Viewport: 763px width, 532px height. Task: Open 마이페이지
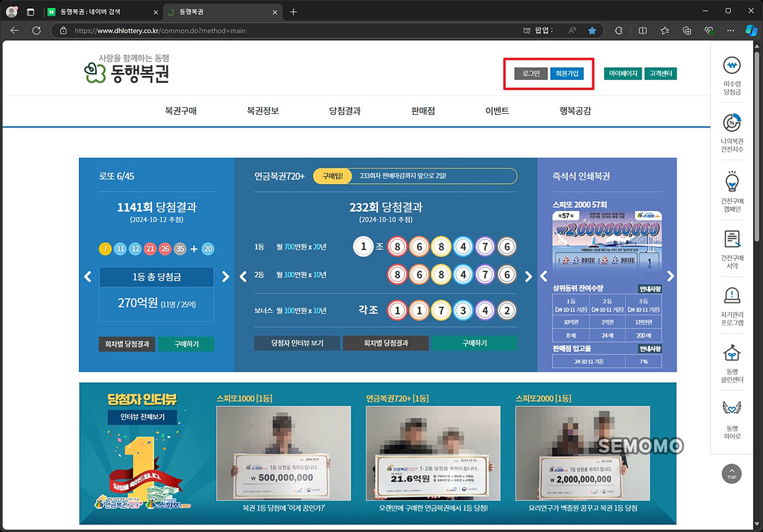[623, 74]
